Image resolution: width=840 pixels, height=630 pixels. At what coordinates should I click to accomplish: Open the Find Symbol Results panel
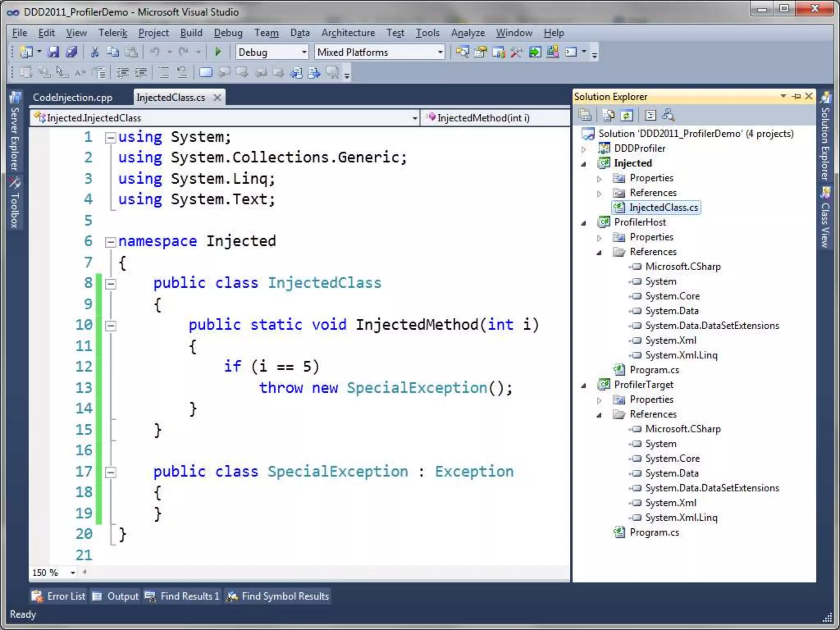tap(278, 596)
